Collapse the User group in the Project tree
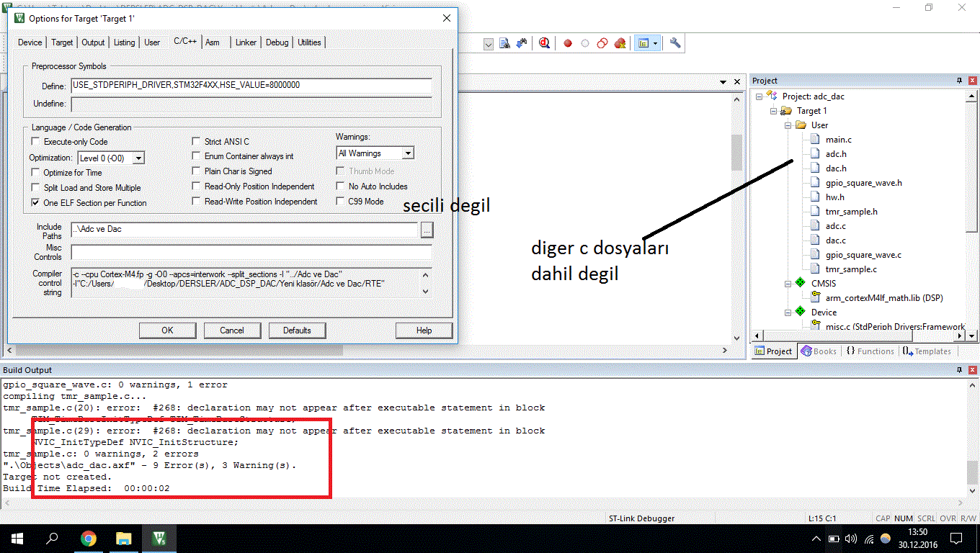This screenshot has width=980, height=553. tap(788, 125)
